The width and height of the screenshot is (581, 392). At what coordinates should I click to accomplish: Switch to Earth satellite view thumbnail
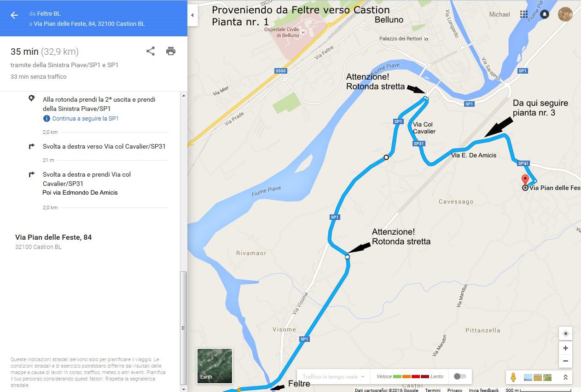click(215, 366)
